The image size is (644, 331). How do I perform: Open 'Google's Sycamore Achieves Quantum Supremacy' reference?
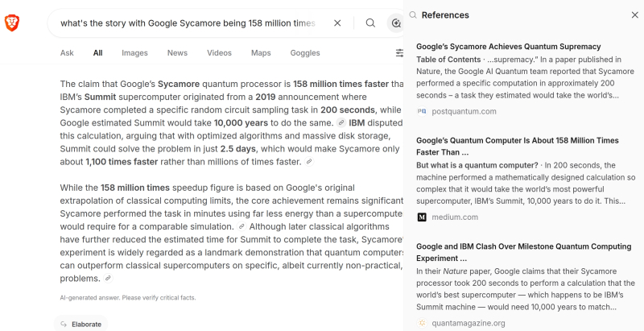click(x=509, y=47)
